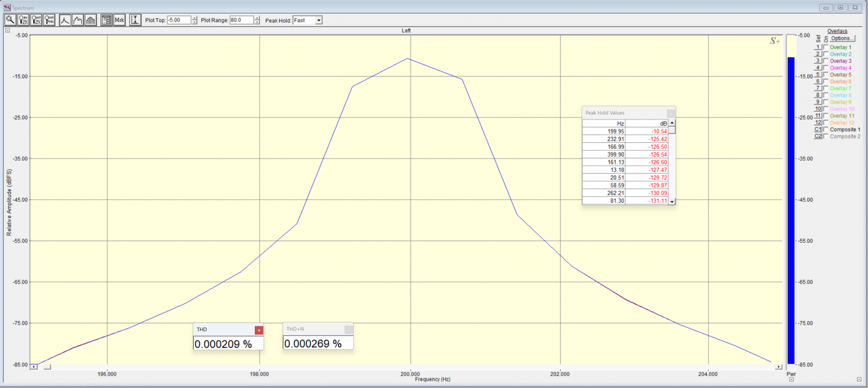This screenshot has height=388, width=868.
Task: Tick the Overlay 12 checkbox
Action: click(826, 123)
